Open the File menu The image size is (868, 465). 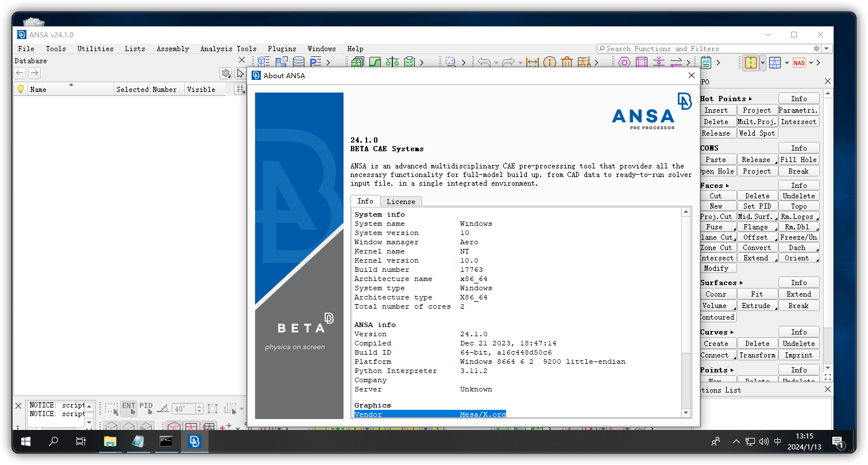(26, 49)
